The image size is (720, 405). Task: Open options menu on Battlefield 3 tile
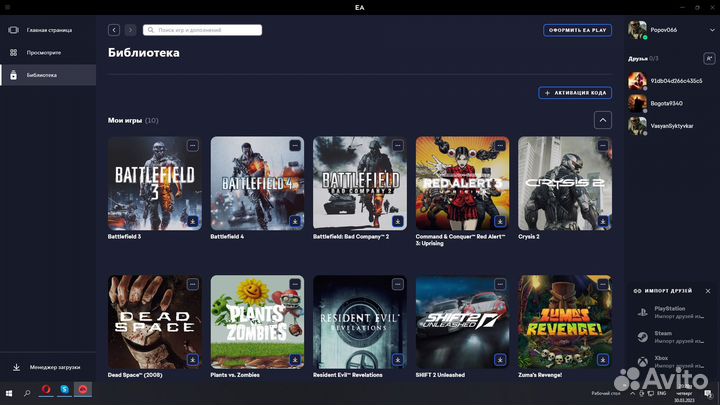pos(193,146)
